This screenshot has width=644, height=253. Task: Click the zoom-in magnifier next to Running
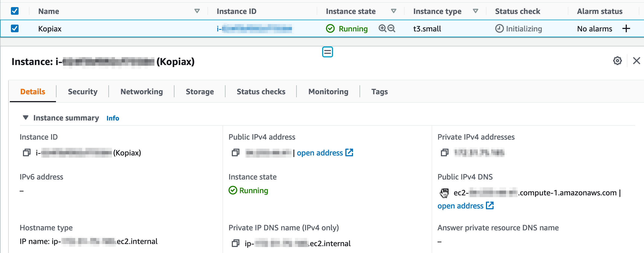pos(382,28)
